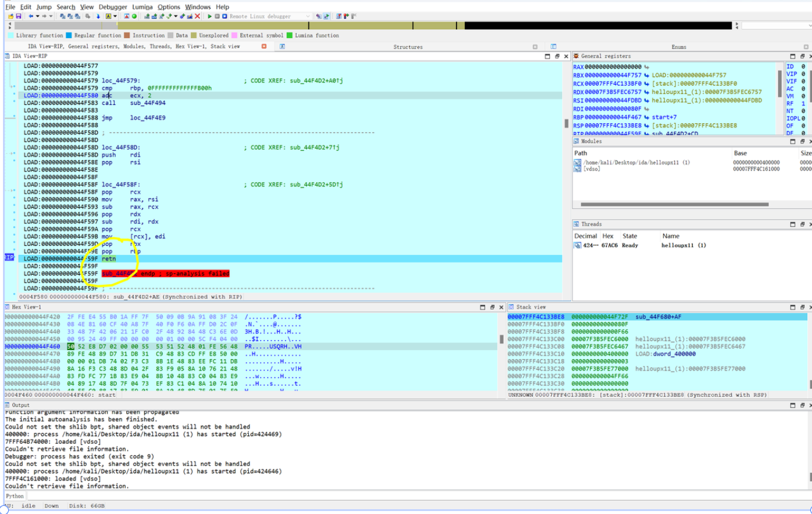Click the Lumina function legend swatch

click(289, 36)
